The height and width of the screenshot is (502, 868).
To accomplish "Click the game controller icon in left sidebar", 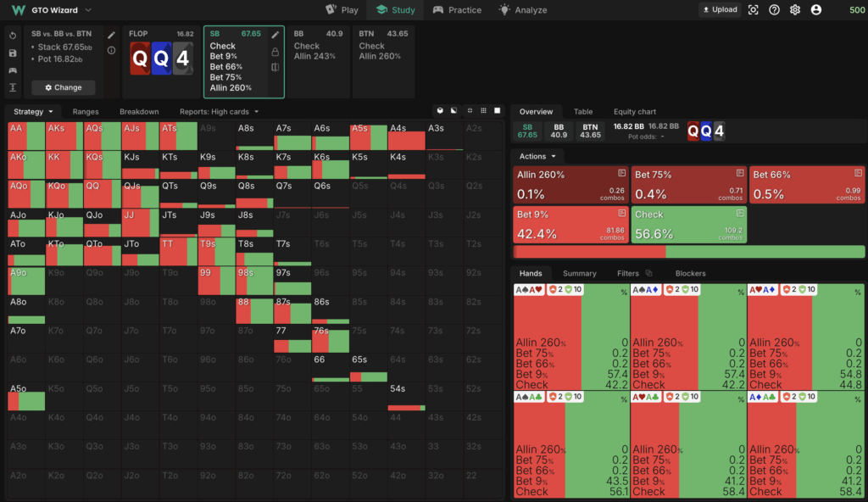I will coord(13,70).
